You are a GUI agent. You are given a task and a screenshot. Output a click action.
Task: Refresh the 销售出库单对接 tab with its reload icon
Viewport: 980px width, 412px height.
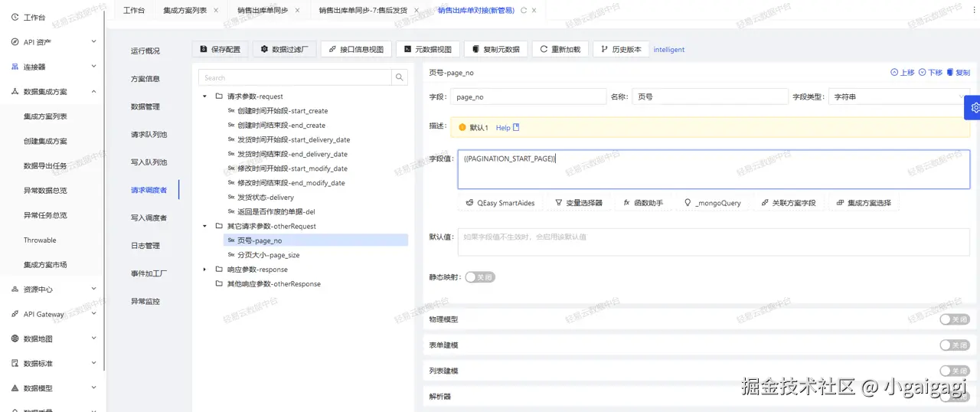pyautogui.click(x=524, y=11)
